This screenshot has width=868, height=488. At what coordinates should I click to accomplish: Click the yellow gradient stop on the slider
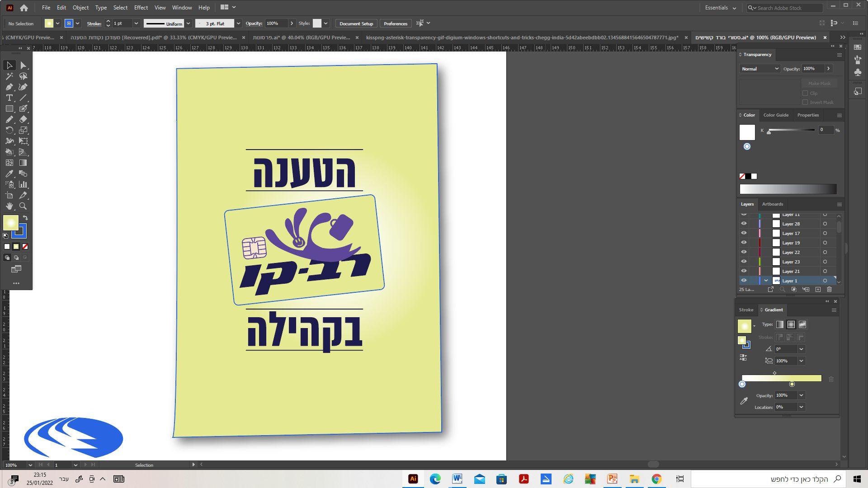click(x=792, y=385)
